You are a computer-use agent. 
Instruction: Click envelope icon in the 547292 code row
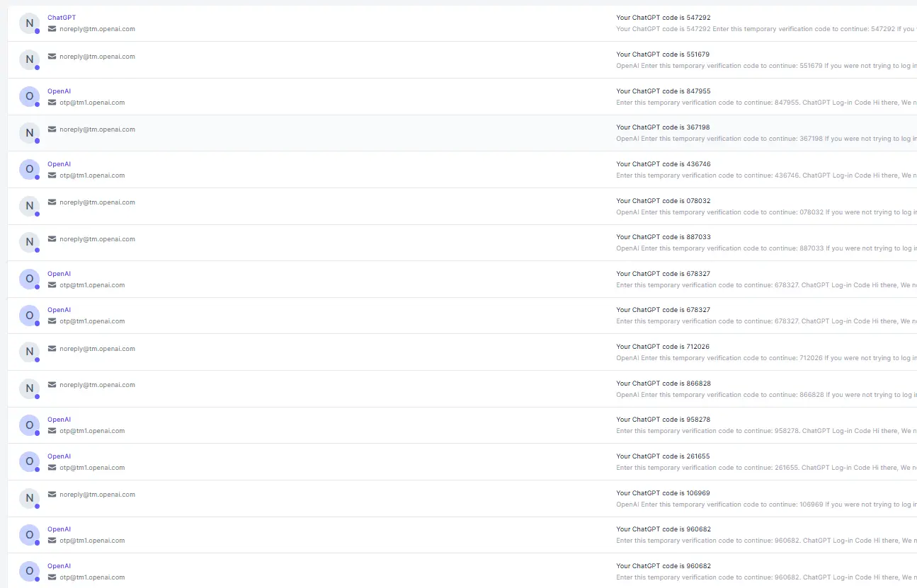click(x=52, y=29)
